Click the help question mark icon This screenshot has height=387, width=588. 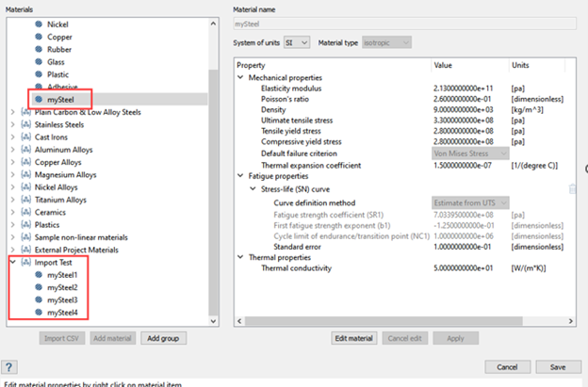click(x=9, y=367)
